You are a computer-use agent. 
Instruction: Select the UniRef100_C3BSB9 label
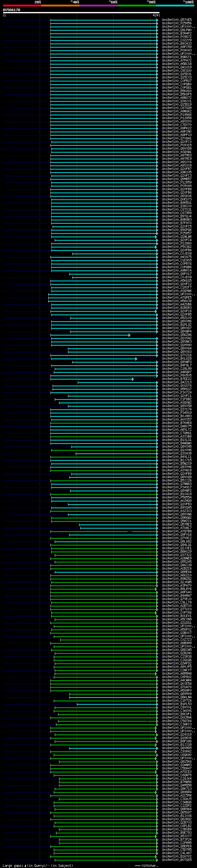177,829
